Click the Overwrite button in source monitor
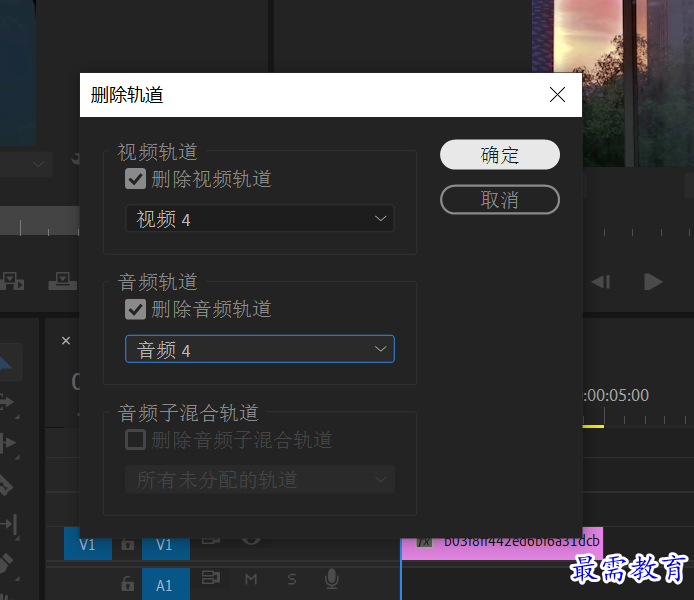The height and width of the screenshot is (600, 694). 62,281
